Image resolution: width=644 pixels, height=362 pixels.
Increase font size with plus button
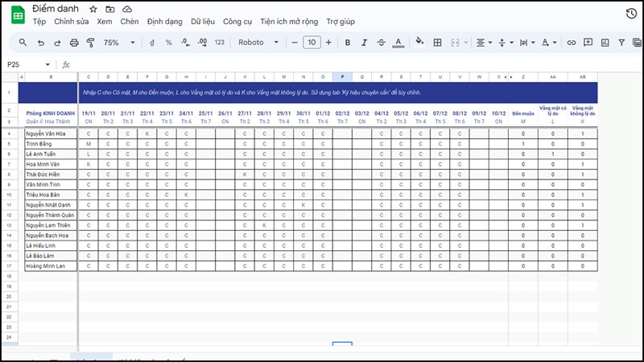click(x=328, y=43)
